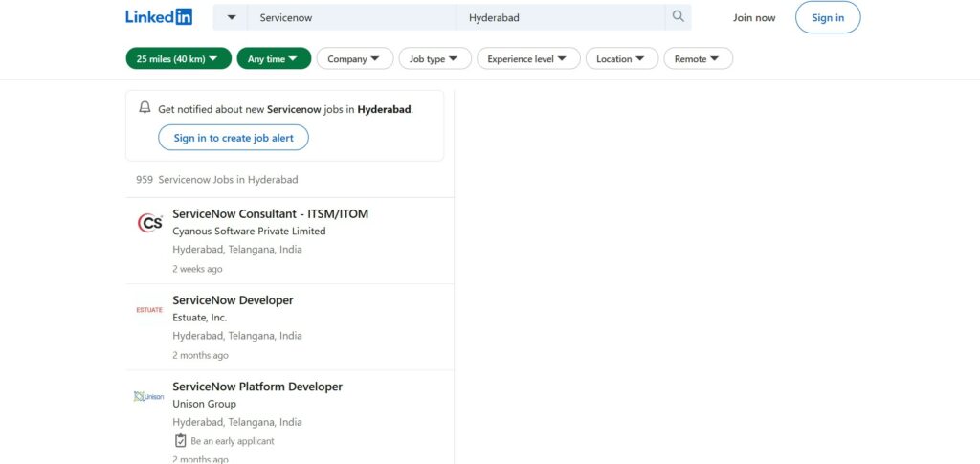The width and height of the screenshot is (980, 464).
Task: Click Cyanous Software Private Limited company link
Action: click(x=249, y=232)
